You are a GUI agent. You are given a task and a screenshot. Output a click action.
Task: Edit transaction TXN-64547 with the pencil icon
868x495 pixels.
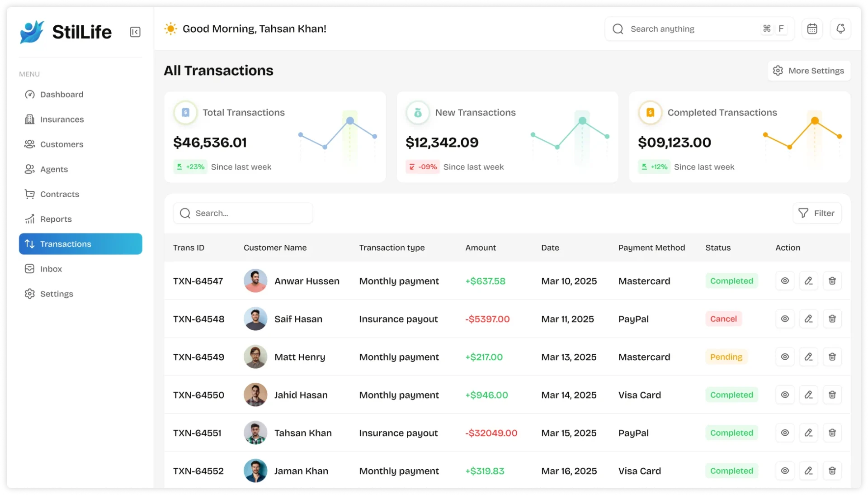coord(808,281)
